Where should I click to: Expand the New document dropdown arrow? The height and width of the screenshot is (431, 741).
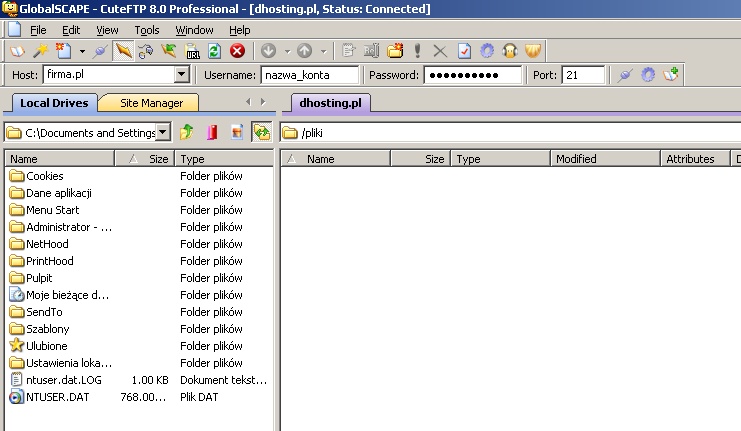coord(82,51)
